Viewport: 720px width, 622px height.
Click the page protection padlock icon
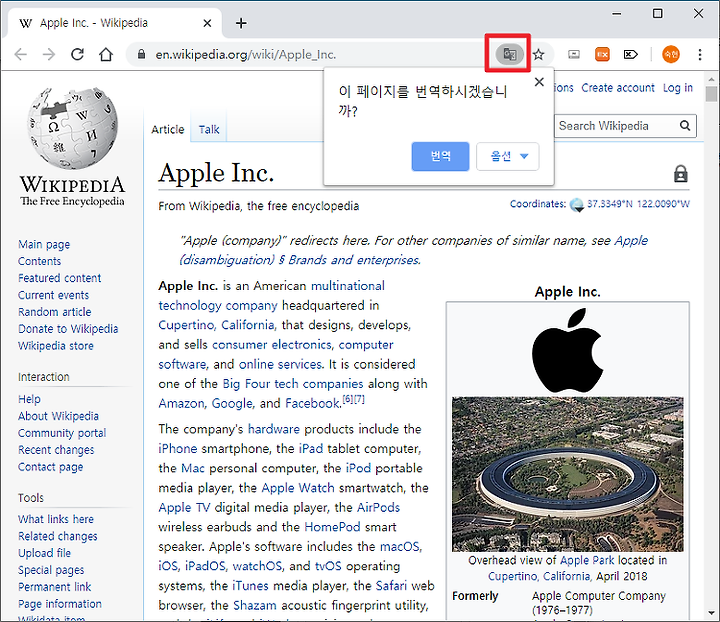tap(681, 174)
